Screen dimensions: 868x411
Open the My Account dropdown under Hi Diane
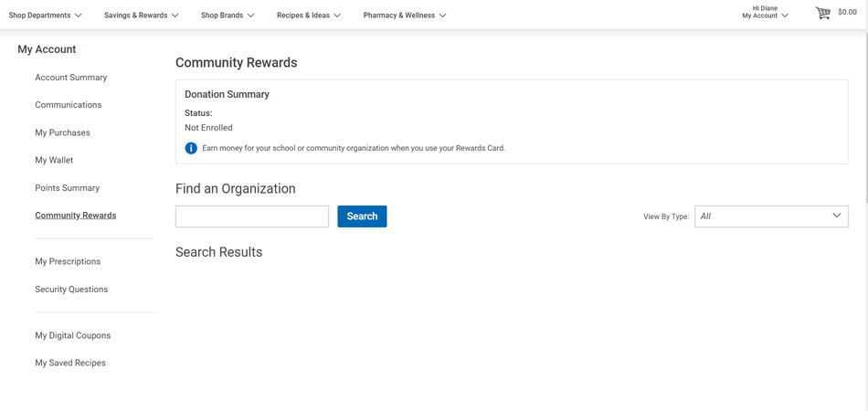click(765, 16)
